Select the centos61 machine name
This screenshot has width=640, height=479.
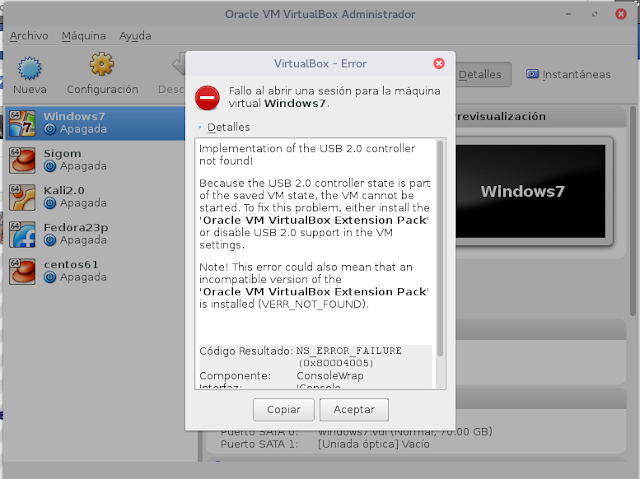coord(71,264)
